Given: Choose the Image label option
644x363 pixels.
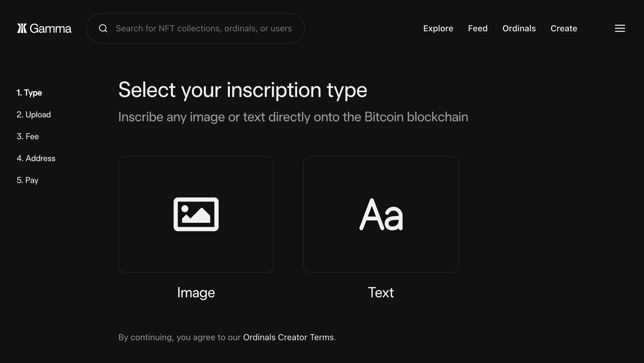Looking at the screenshot, I should tap(196, 292).
